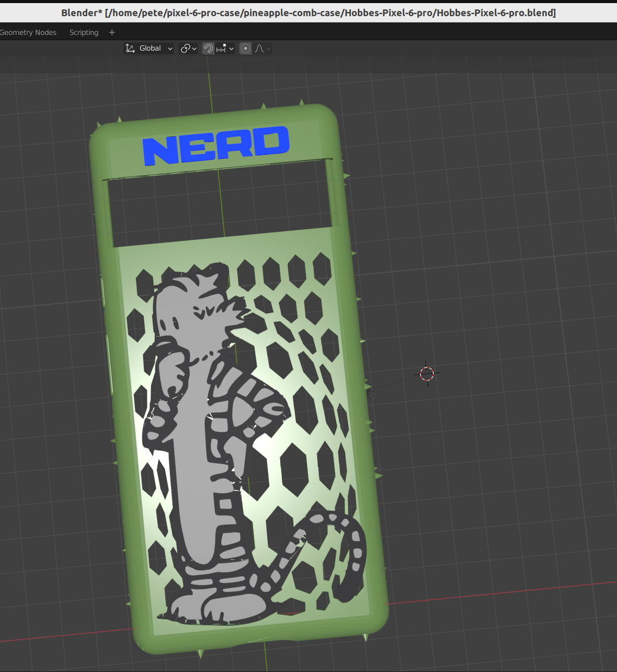
Task: Click the 3D cursor in viewport
Action: (x=427, y=374)
